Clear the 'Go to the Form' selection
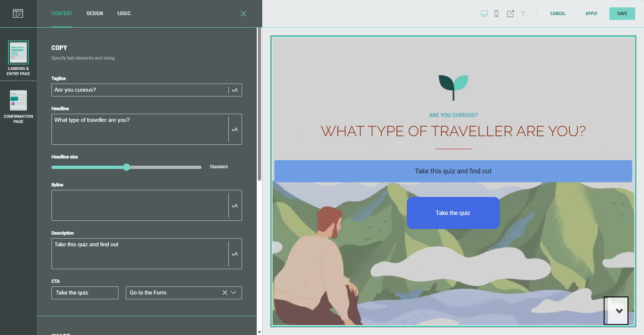This screenshot has height=335, width=644. tap(225, 293)
